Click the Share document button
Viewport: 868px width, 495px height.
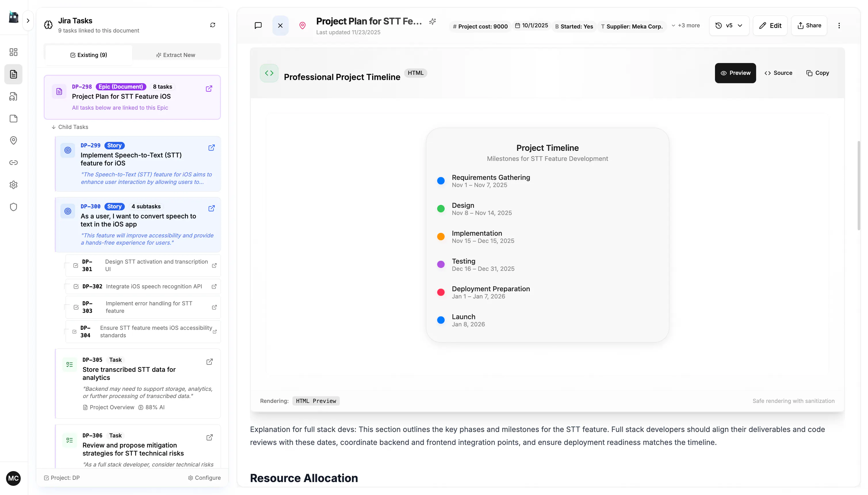[x=809, y=26]
